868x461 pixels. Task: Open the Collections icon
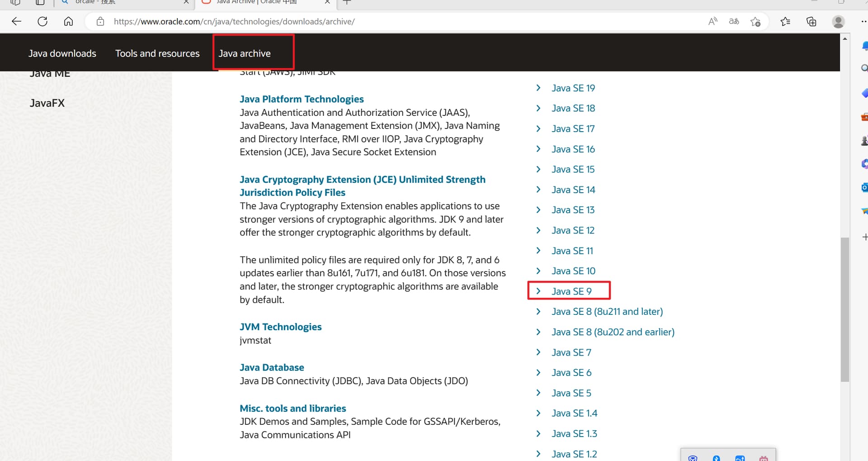pos(811,21)
